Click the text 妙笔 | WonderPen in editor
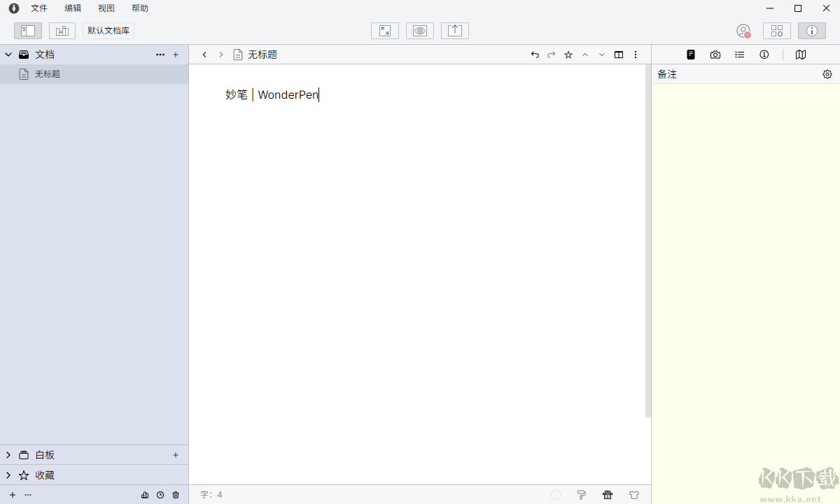 pos(272,94)
